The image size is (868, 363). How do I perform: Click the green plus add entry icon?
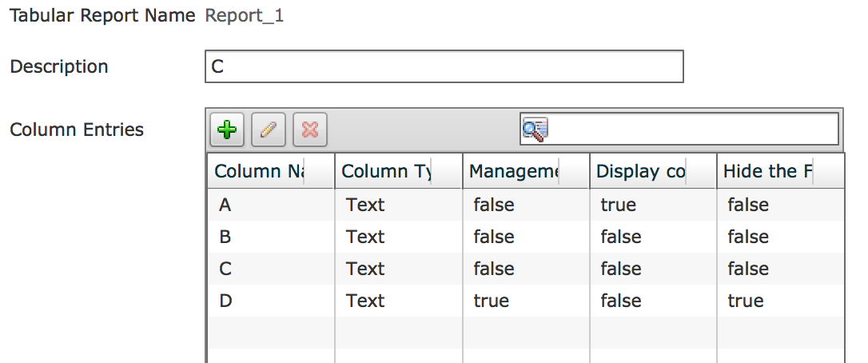pyautogui.click(x=227, y=130)
